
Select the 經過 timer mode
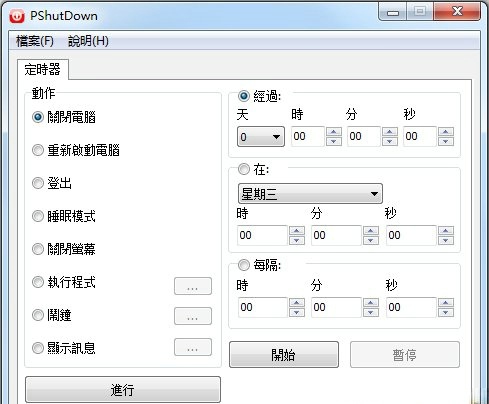point(260,96)
